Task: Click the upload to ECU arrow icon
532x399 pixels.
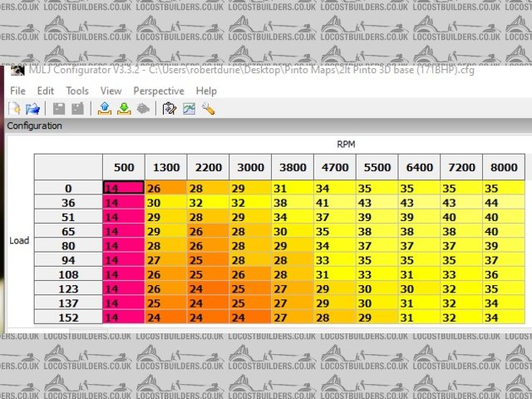Action: (105, 108)
